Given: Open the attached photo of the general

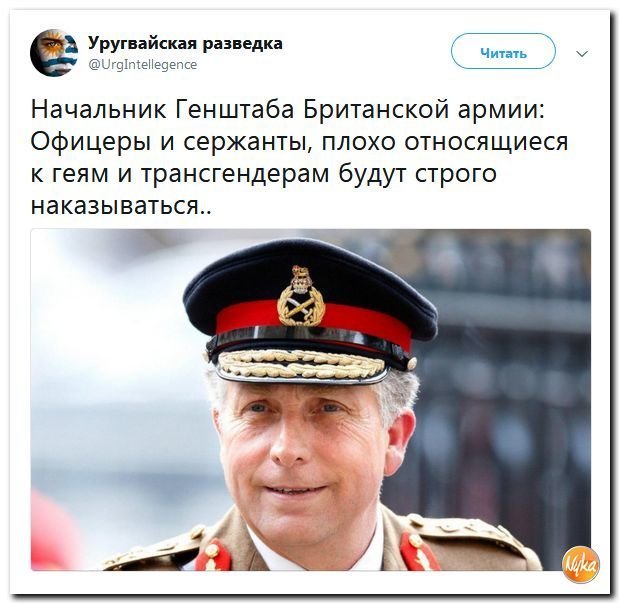Looking at the screenshot, I should (x=311, y=400).
